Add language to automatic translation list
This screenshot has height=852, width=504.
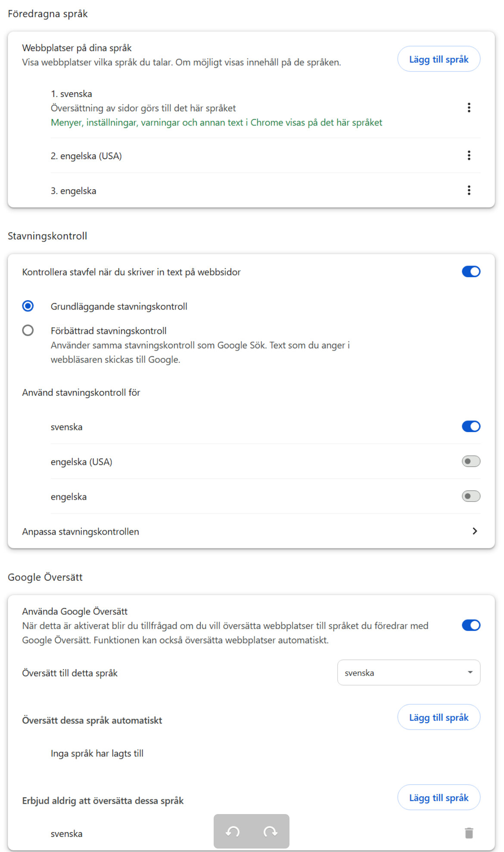439,717
